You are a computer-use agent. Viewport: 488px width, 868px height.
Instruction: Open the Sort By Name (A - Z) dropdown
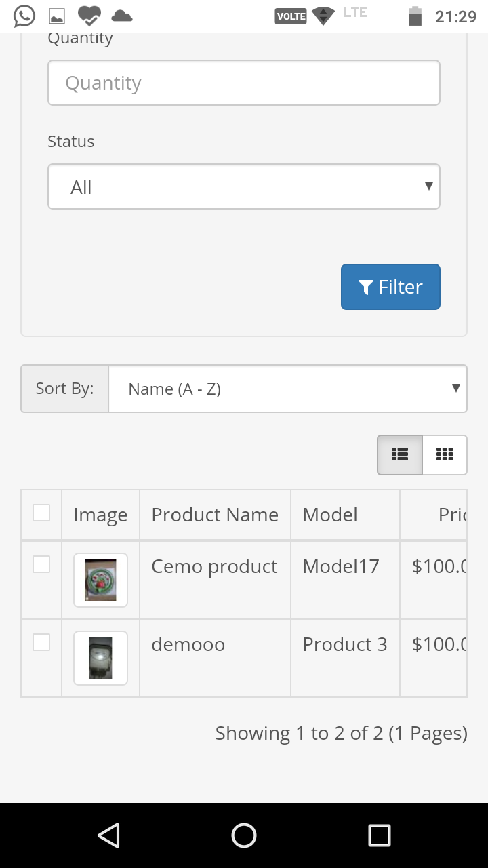287,389
